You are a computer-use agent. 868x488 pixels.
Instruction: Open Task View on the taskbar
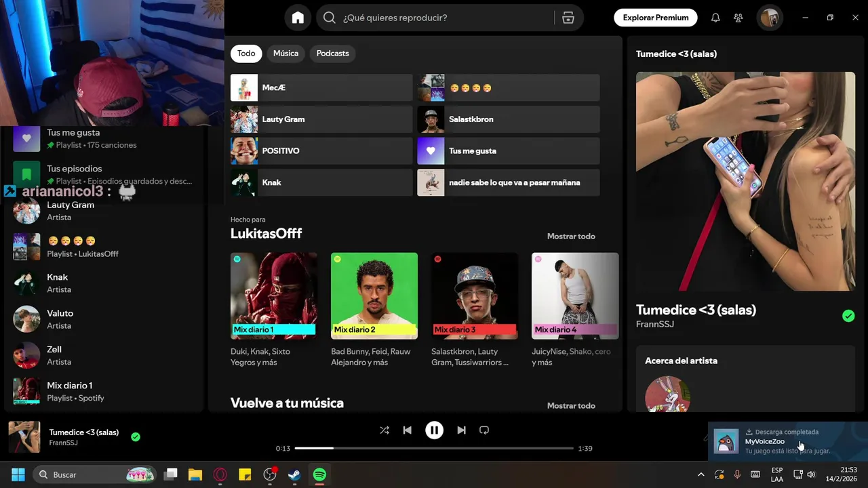click(171, 474)
